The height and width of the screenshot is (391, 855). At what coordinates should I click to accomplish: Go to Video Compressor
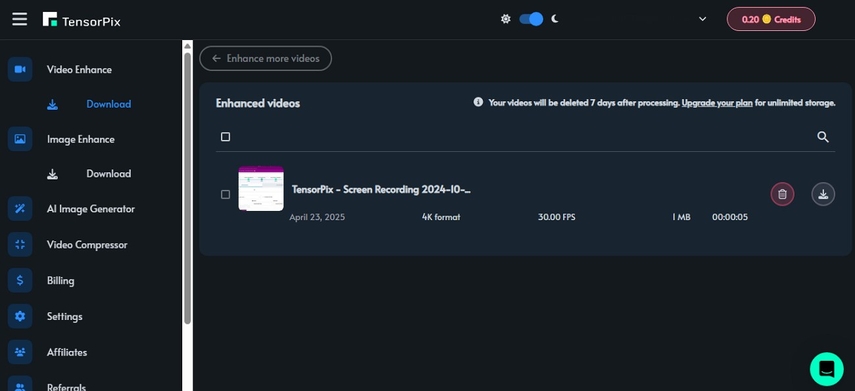(x=87, y=245)
